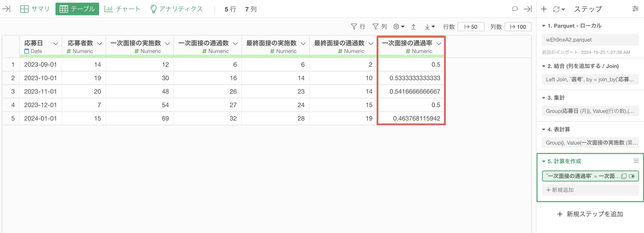This screenshot has width=644, height=233.
Task: Select the wEh9nxA2.parquet step token
Action: click(x=590, y=40)
